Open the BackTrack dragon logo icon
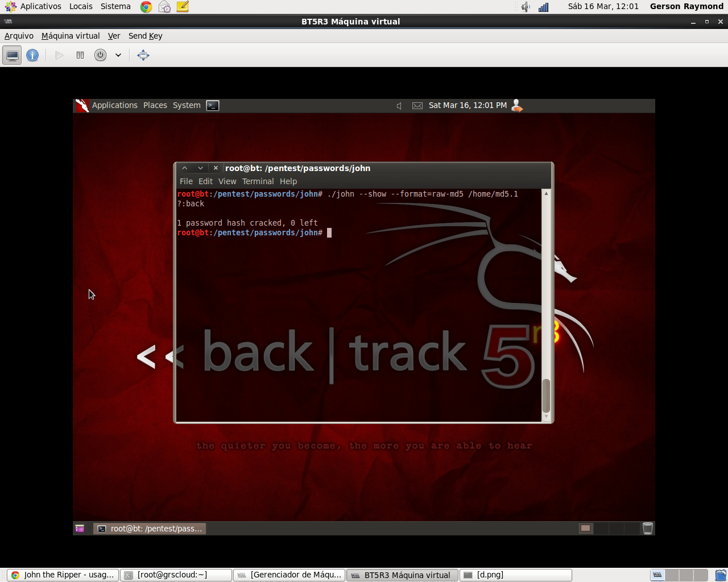Viewport: 728px width, 582px height. pos(82,106)
